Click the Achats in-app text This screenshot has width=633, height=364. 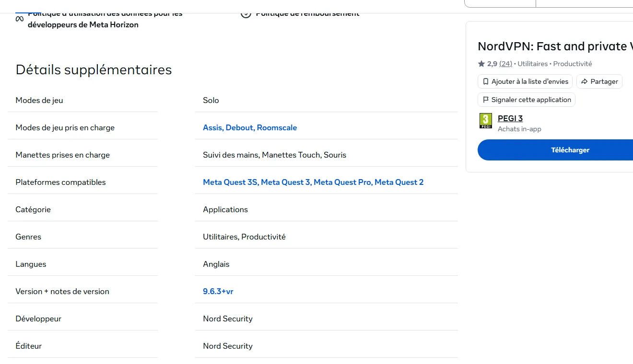519,129
